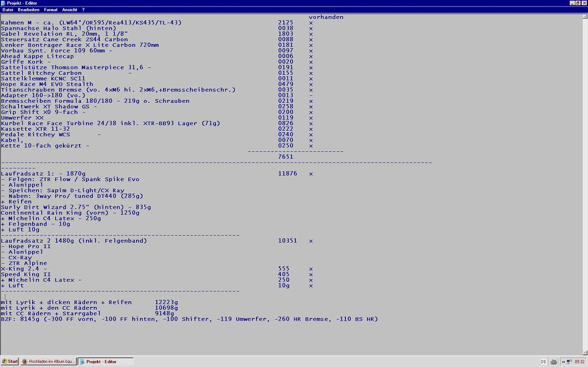Viewport: 588px width, 367px height.
Task: Select the Projekt - Editor taskbar button
Action: (106, 362)
